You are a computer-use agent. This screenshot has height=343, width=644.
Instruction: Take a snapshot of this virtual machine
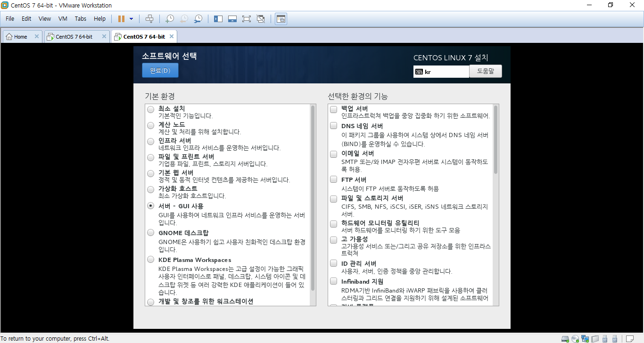pos(169,19)
